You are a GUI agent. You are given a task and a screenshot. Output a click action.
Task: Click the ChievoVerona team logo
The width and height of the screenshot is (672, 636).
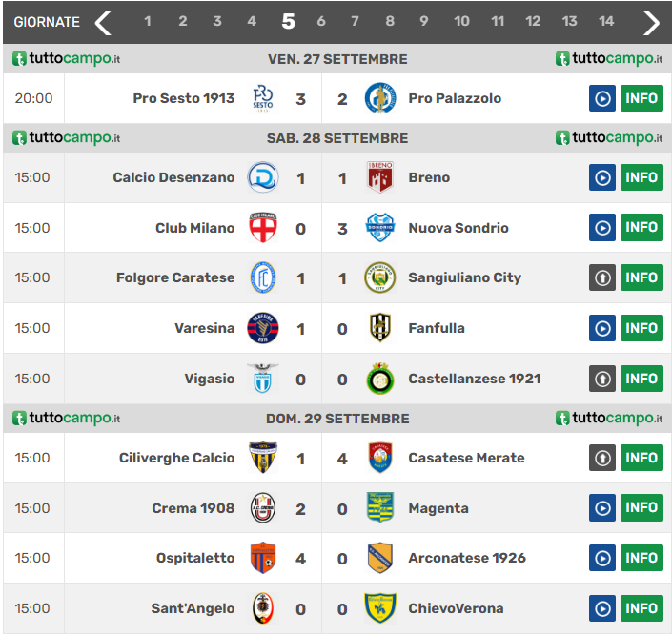[x=380, y=608]
